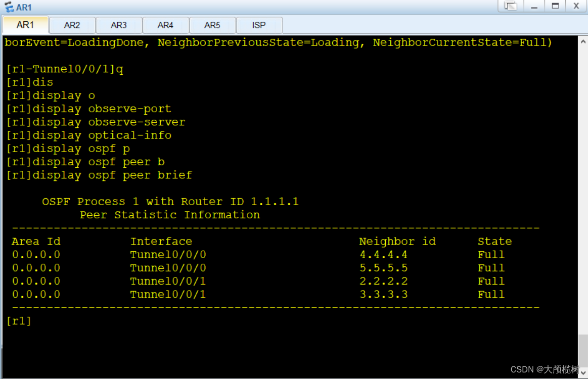588x379 pixels.
Task: Click the vertical scrollbar thumb
Action: point(583,351)
